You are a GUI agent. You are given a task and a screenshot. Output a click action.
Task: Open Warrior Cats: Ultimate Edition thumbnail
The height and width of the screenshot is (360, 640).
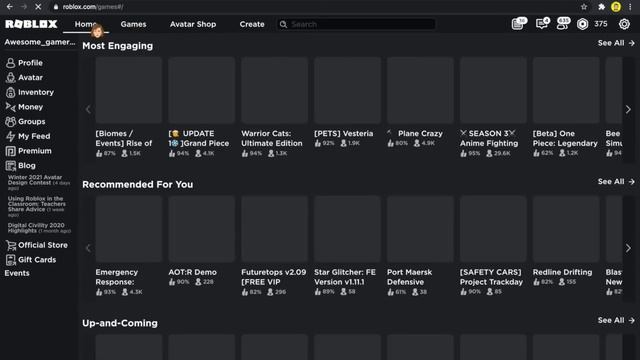(x=274, y=90)
